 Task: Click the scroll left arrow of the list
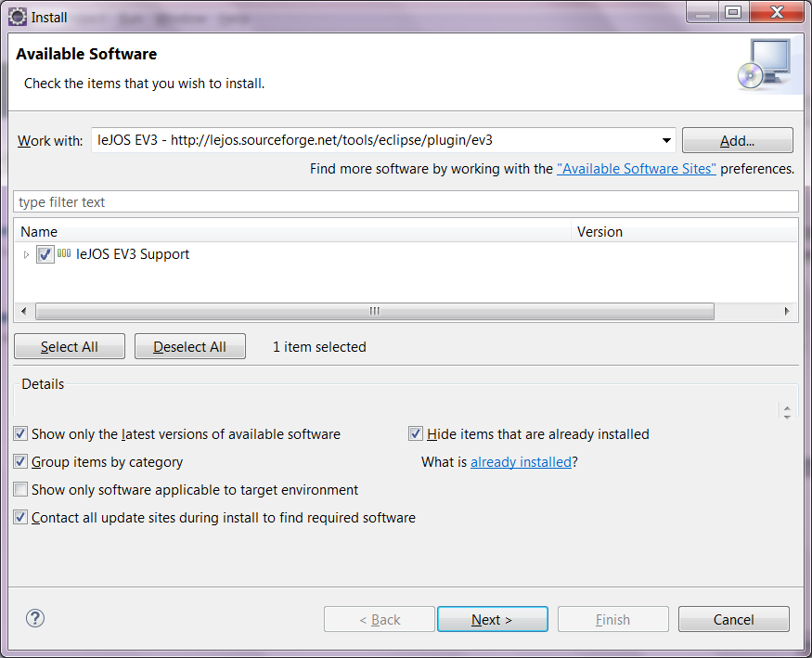click(x=24, y=311)
